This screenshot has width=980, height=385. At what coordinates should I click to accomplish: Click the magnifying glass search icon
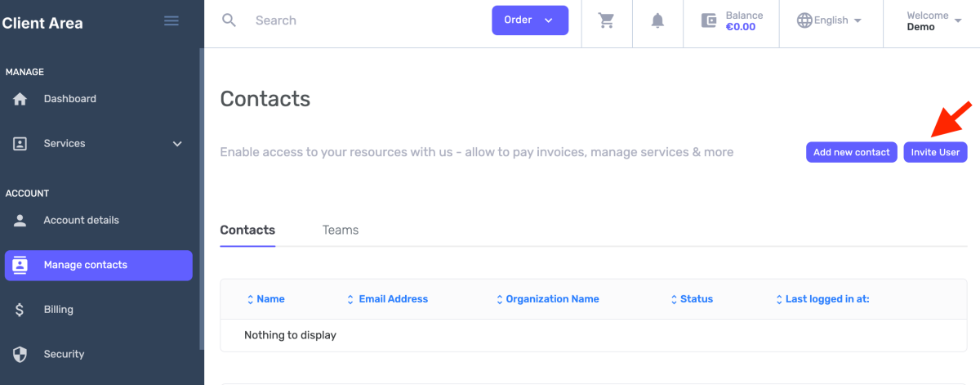click(229, 20)
